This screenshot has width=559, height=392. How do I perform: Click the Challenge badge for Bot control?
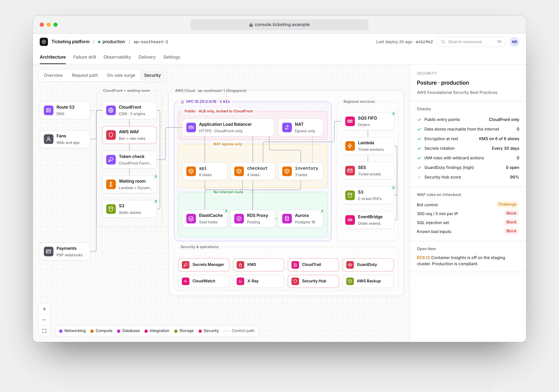tap(507, 204)
